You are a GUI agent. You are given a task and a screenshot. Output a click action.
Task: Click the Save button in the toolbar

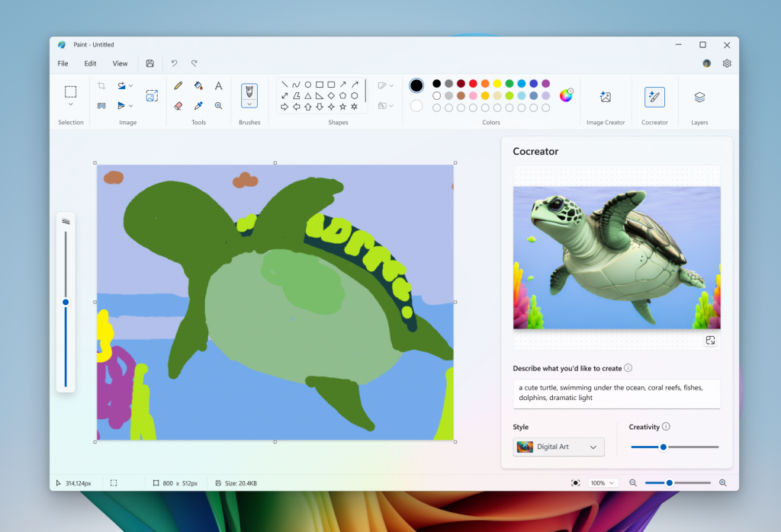[x=149, y=63]
